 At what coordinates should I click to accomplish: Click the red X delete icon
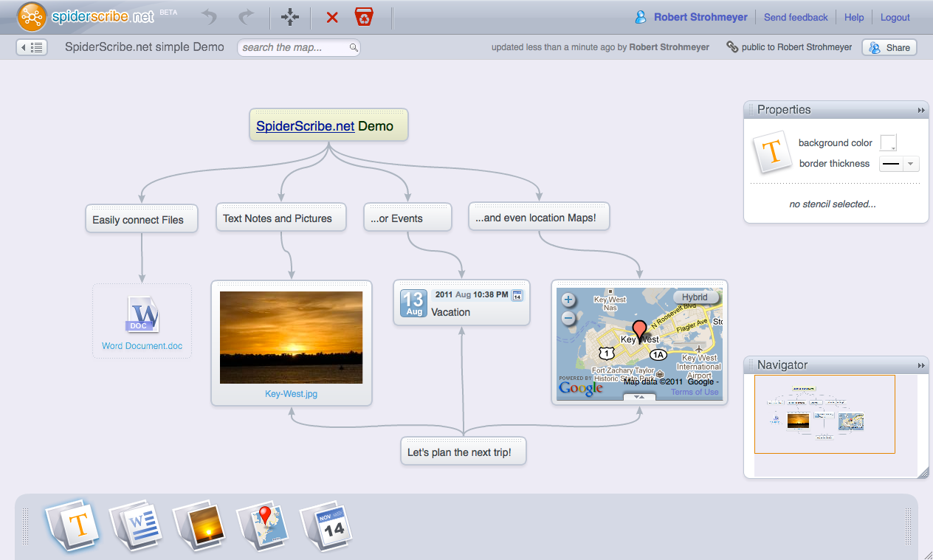[x=332, y=17]
